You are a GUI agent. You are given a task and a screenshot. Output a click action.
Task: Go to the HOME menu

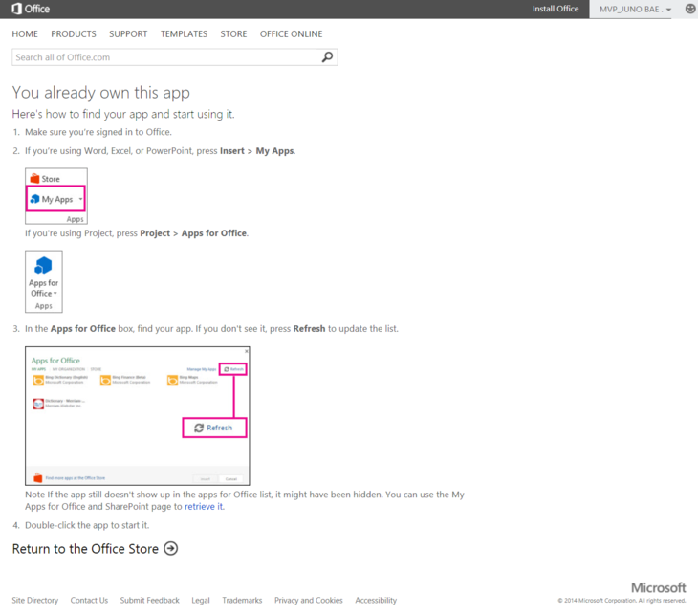[25, 33]
